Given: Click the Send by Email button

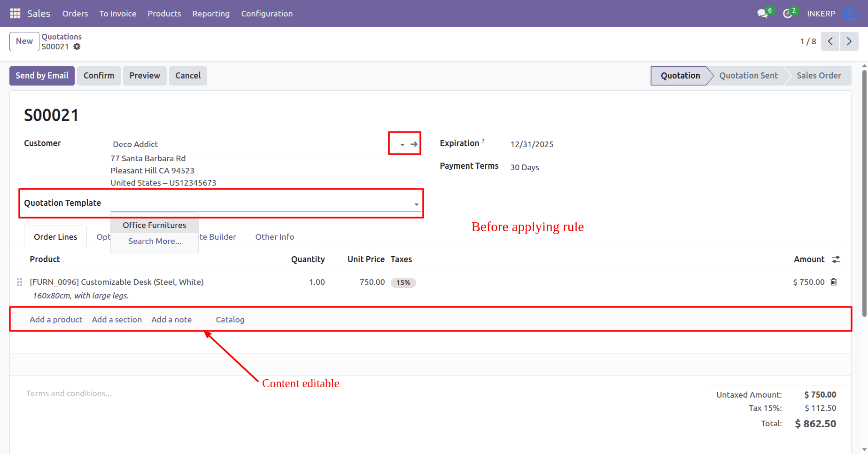Looking at the screenshot, I should [x=42, y=76].
